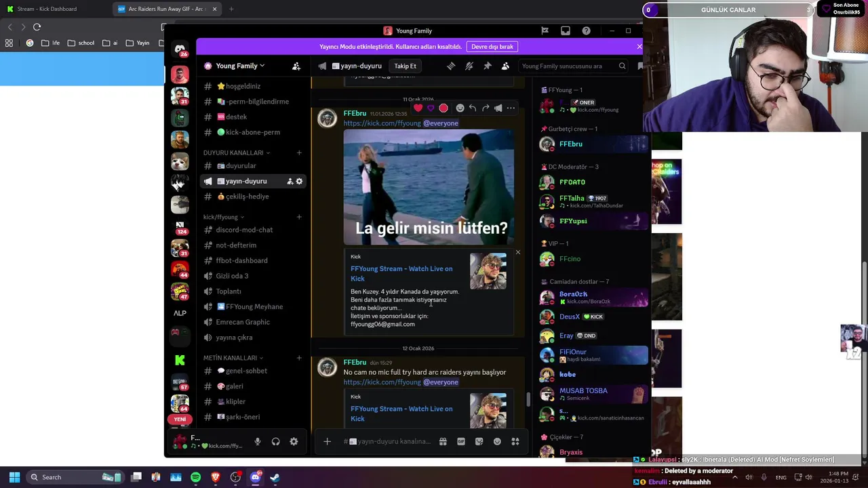Open emoji picker in message box
Screen dimensions: 868x488
point(497,441)
